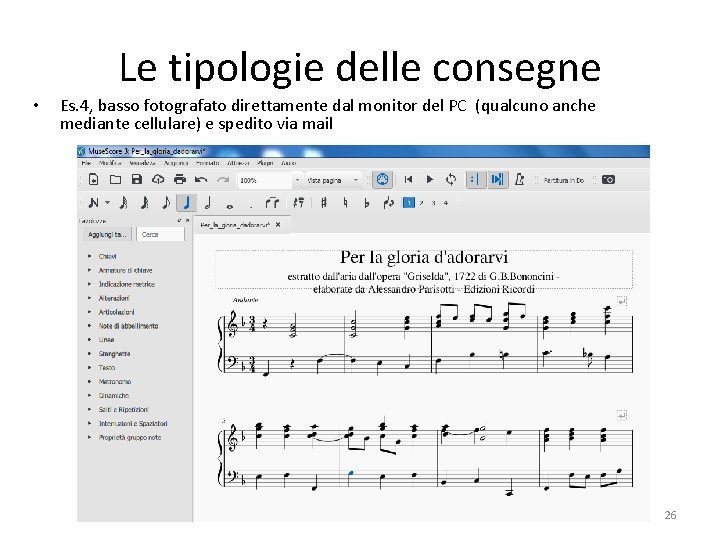This screenshot has height=540, width=720.
Task: Toggle MIDI input button
Action: tap(382, 180)
